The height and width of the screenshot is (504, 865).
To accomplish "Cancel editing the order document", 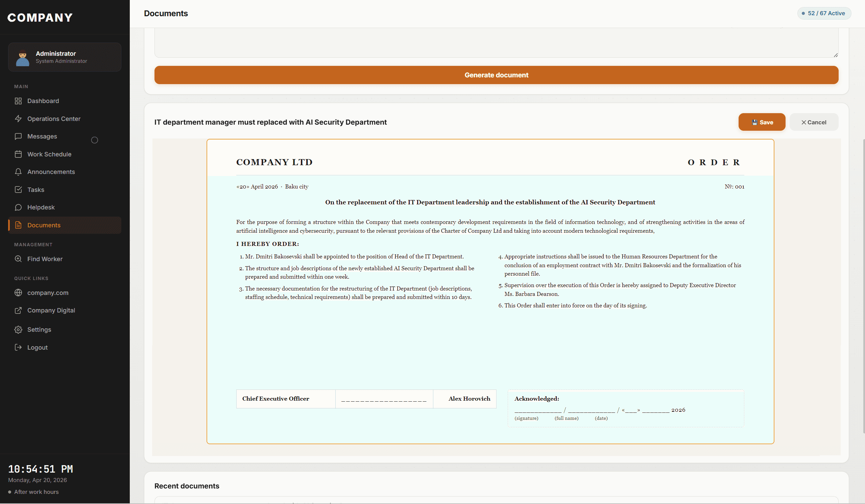I will click(814, 122).
